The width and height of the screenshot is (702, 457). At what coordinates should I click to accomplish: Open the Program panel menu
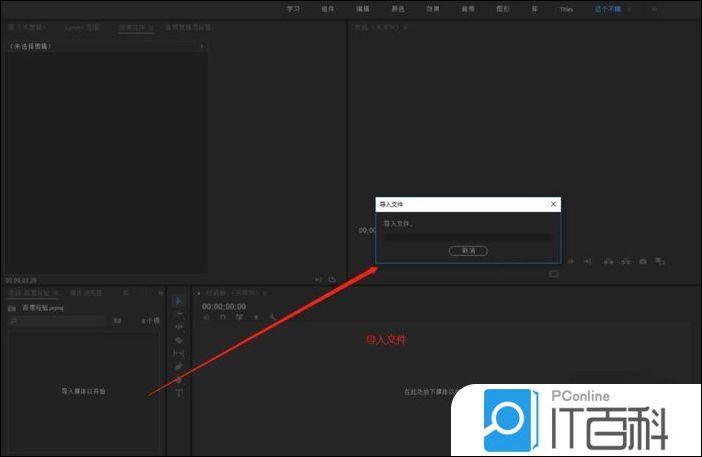click(x=406, y=28)
